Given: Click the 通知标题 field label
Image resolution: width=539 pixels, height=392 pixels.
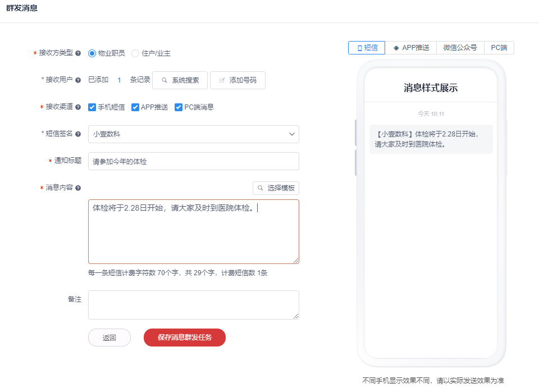Looking at the screenshot, I should point(68,161).
